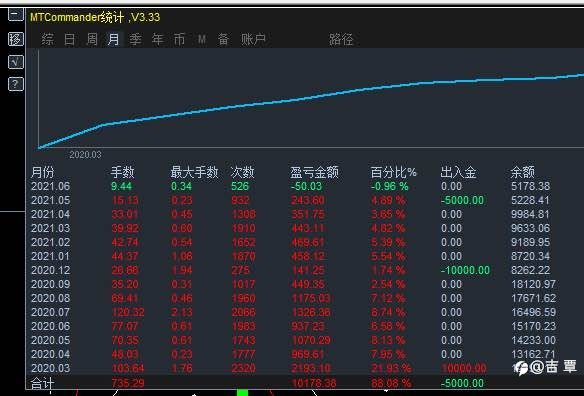
Task: Click the -0.96 % percentage value
Action: [390, 186]
